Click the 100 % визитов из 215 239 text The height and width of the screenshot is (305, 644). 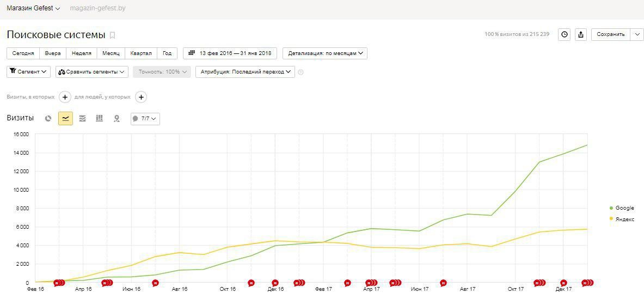[x=517, y=34]
